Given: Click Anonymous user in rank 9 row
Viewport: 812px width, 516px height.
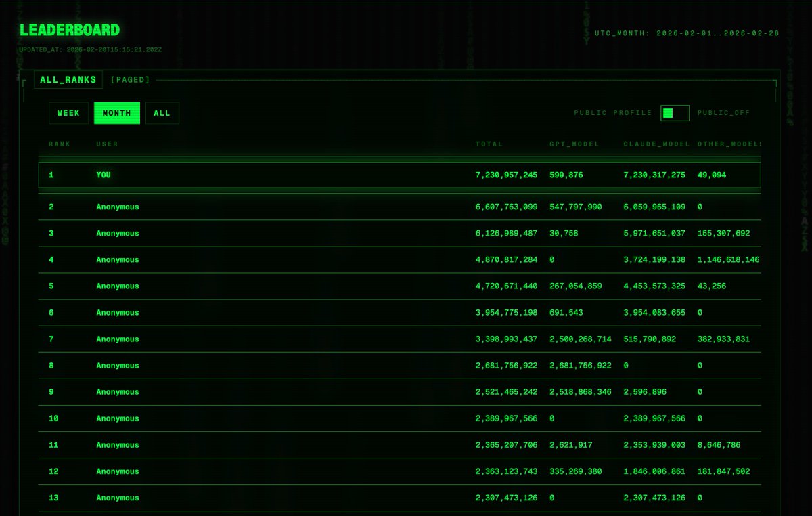Looking at the screenshot, I should 118,391.
